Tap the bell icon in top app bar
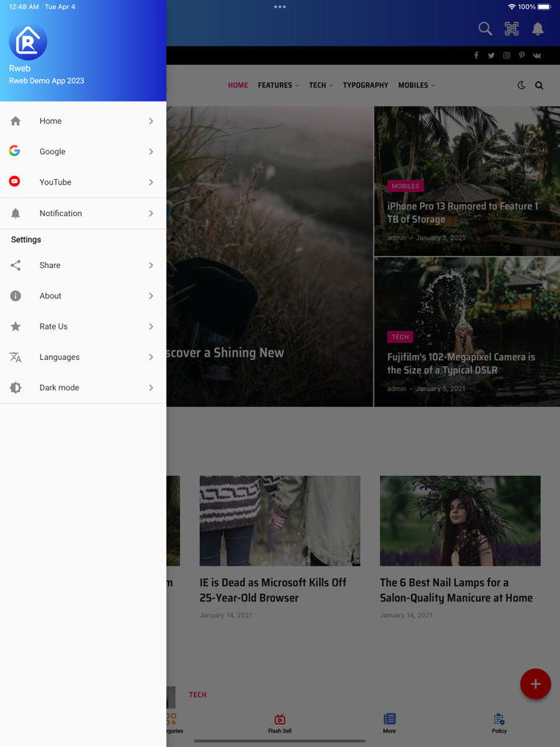Screen dimensions: 560x747 [538, 29]
